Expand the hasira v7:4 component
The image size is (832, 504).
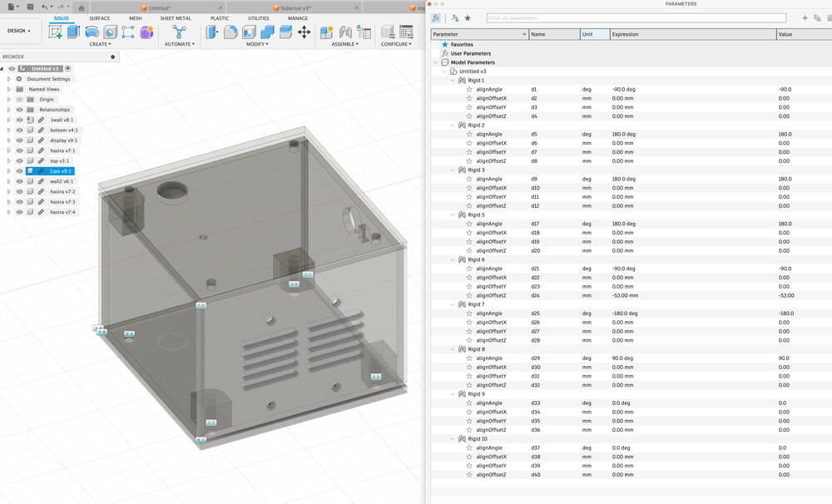tap(8, 212)
